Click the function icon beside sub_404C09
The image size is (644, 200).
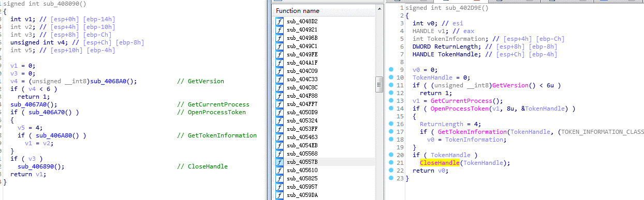coord(280,71)
